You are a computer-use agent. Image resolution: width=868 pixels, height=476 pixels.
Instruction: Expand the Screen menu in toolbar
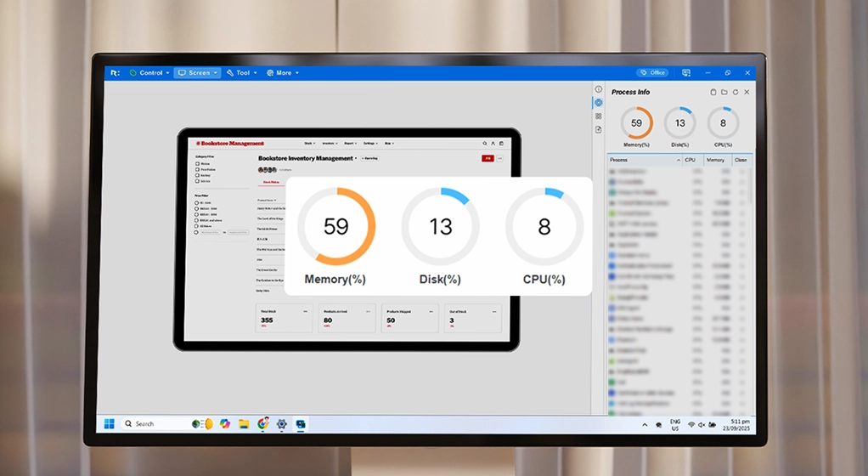pos(198,73)
